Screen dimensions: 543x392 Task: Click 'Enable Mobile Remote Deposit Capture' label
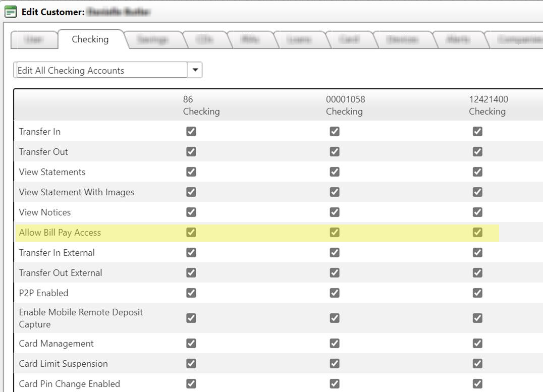coord(81,318)
